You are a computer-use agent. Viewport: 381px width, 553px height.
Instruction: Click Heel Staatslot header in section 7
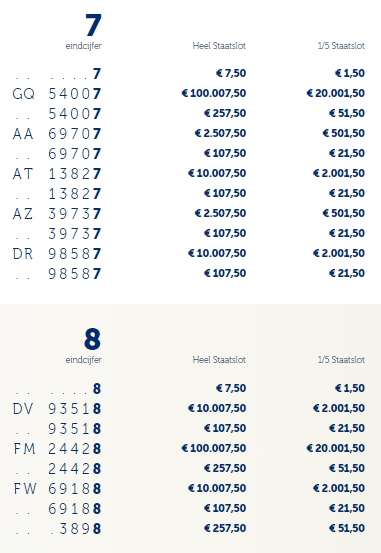219,46
